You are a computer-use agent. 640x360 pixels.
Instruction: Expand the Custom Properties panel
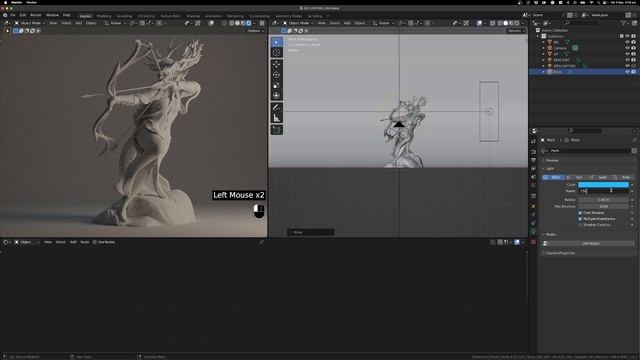coord(559,253)
